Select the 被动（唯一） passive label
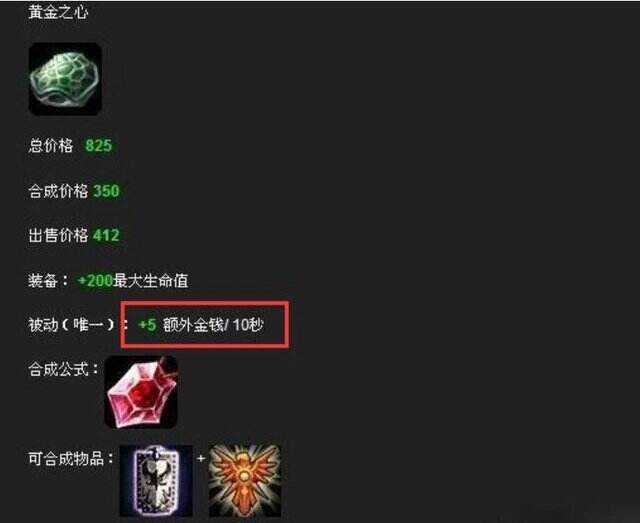 click(73, 325)
